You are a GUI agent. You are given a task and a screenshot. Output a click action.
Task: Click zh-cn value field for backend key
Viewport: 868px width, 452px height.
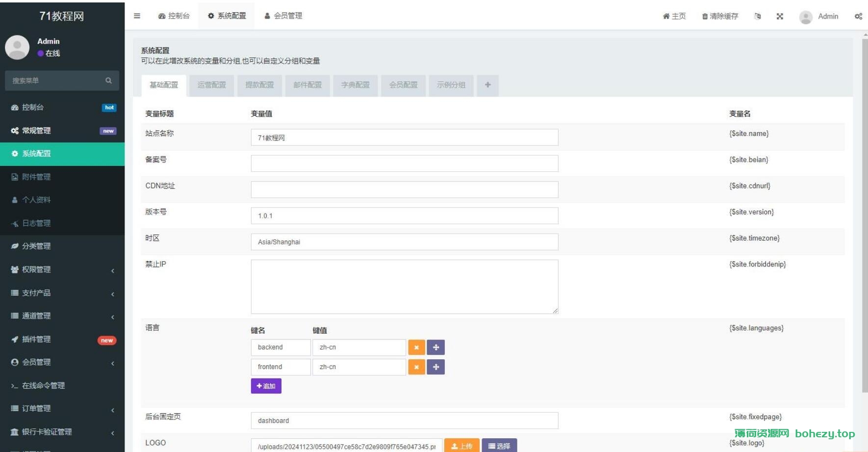point(359,347)
